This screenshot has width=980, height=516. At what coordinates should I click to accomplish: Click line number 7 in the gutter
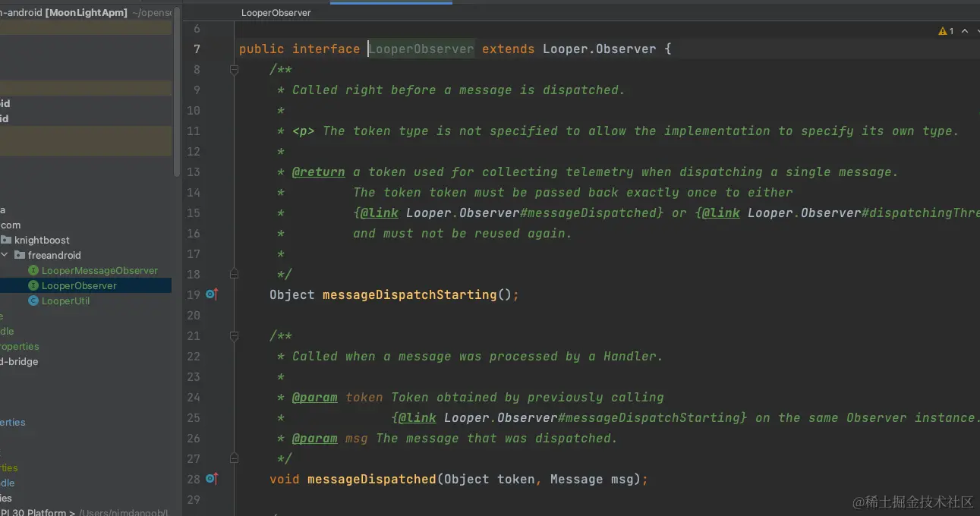pyautogui.click(x=197, y=49)
